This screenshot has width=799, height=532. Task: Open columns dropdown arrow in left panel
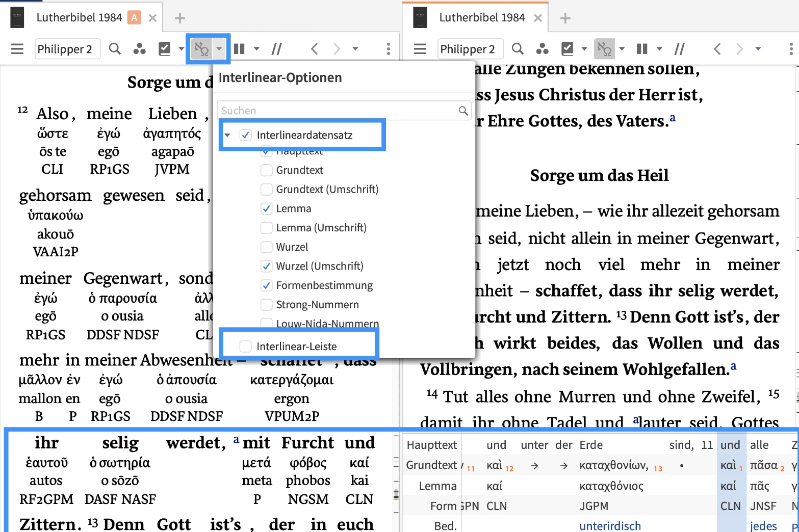coord(256,49)
